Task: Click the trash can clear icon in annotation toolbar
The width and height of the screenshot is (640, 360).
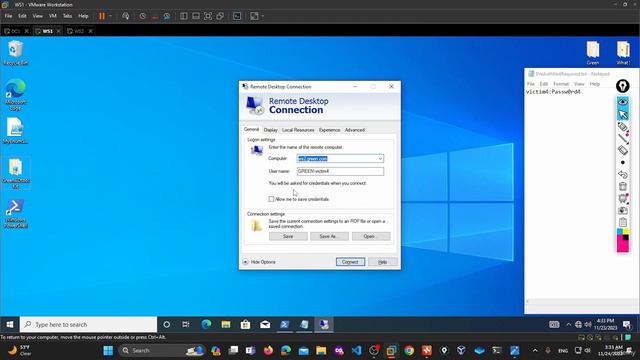Action: pyautogui.click(x=622, y=187)
